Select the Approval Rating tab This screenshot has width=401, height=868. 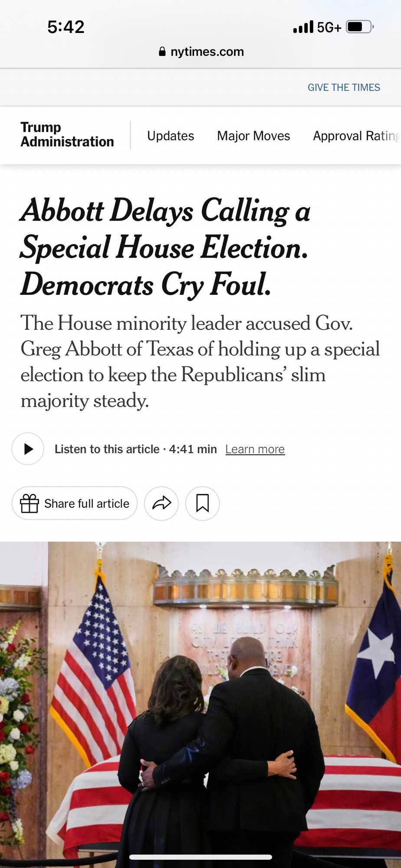pyautogui.click(x=355, y=136)
